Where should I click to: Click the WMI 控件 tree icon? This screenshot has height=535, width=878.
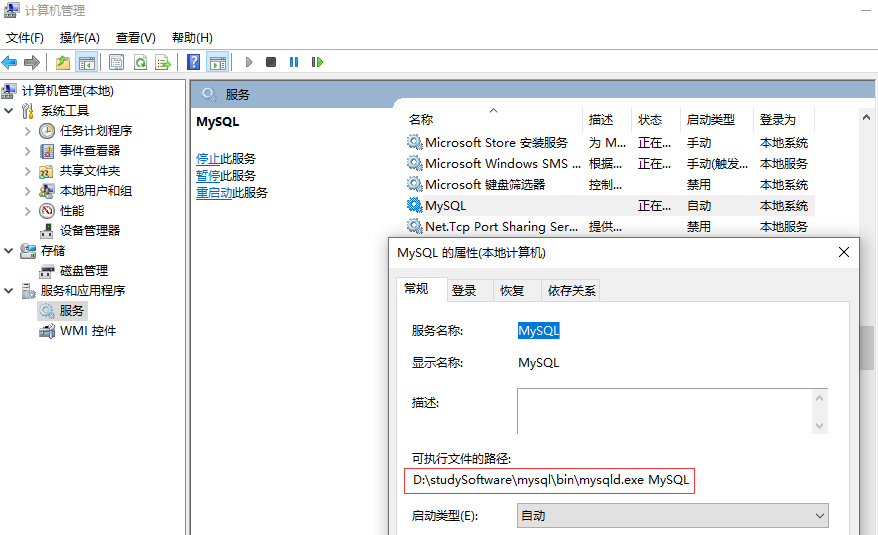click(47, 331)
